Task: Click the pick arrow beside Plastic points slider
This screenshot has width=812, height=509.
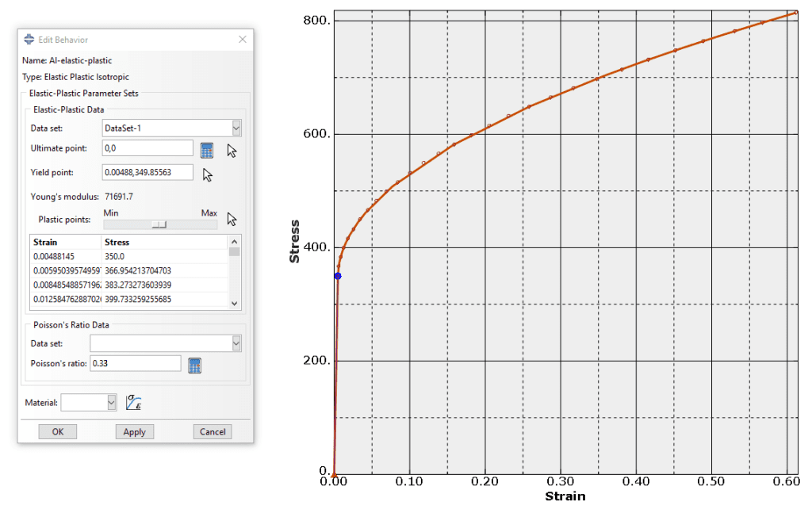Action: [x=232, y=219]
